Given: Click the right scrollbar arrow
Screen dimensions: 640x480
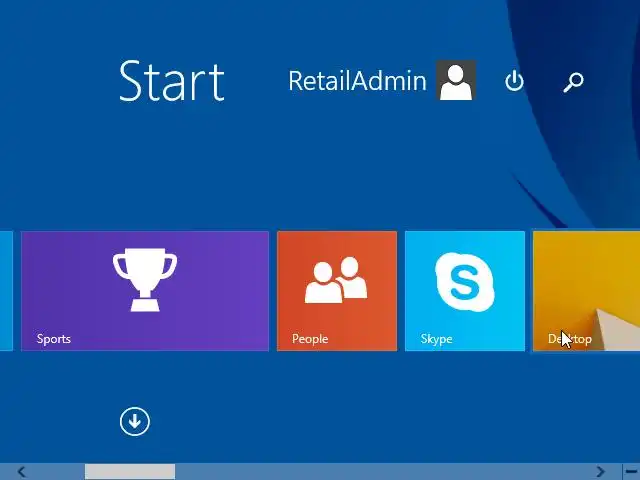Looking at the screenshot, I should coord(600,472).
